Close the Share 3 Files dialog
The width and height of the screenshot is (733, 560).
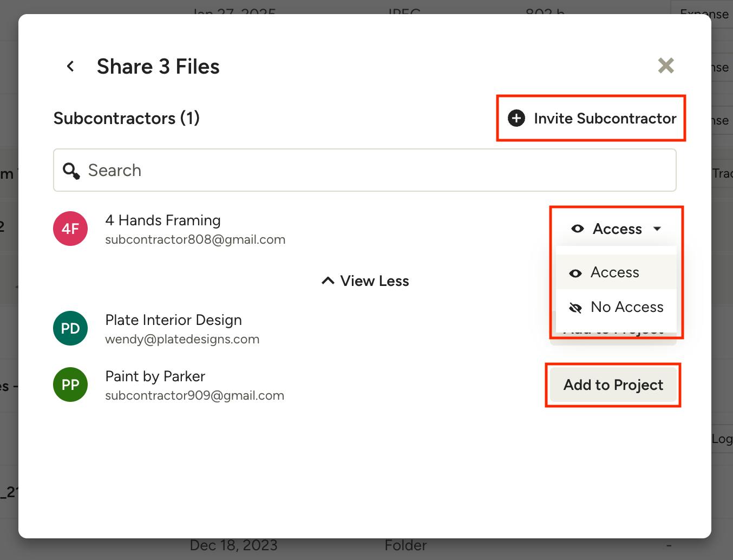point(665,66)
